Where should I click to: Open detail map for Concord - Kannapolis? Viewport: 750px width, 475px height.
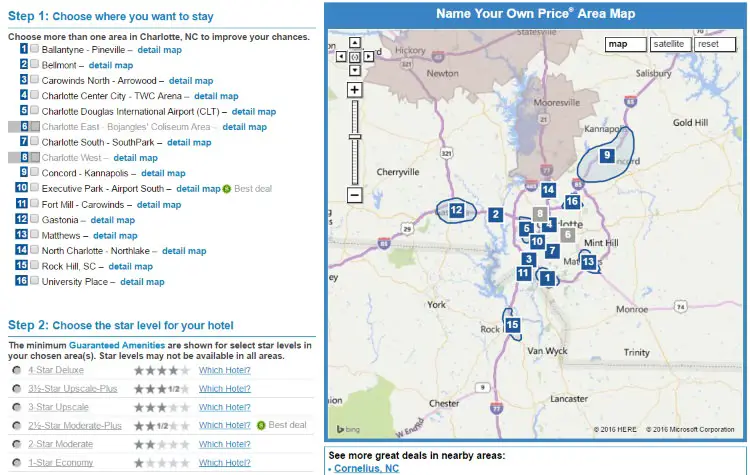163,173
